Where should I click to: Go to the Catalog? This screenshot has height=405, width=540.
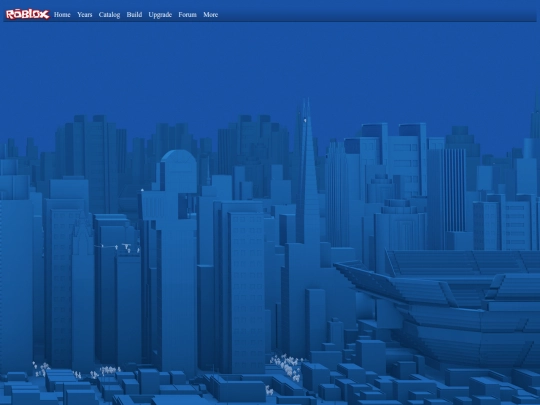[x=110, y=15]
